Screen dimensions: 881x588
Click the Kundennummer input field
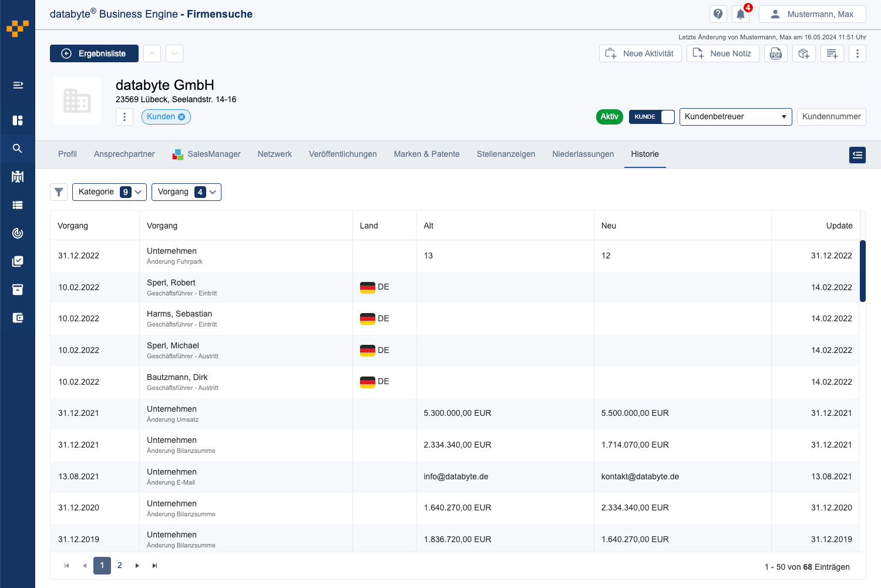pos(832,117)
